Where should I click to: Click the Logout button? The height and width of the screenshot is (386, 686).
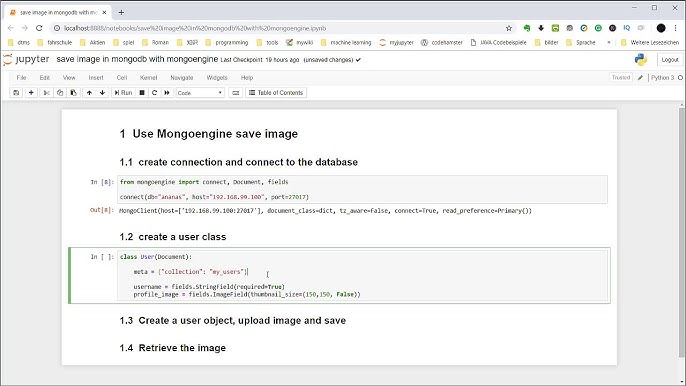[670, 60]
